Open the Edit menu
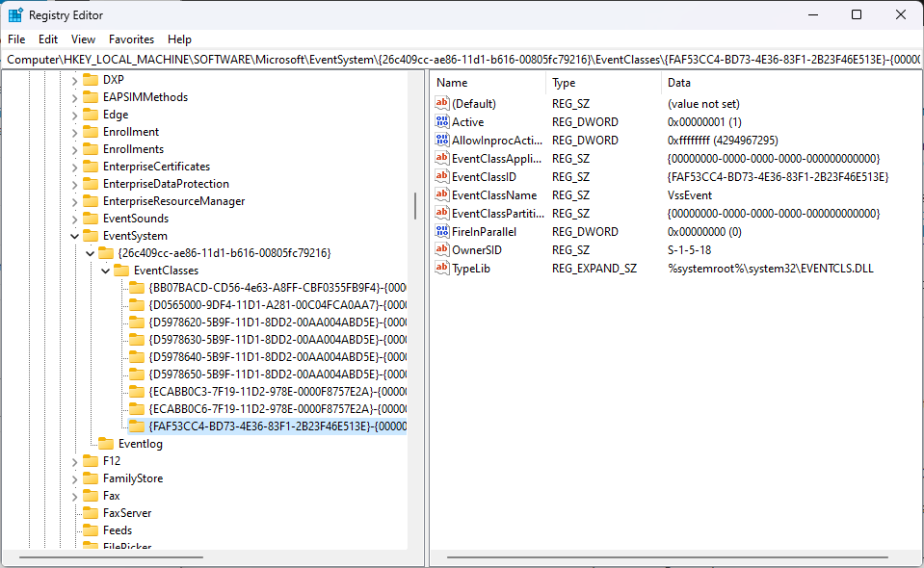 click(x=48, y=39)
